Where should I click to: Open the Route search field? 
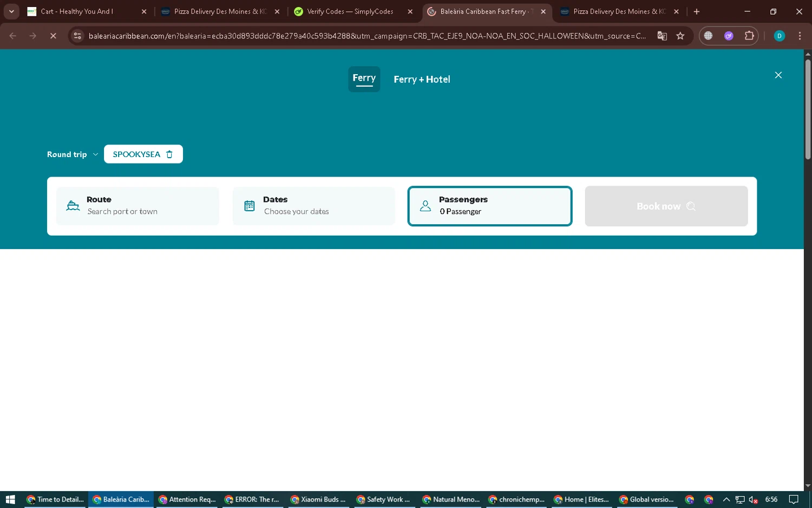click(x=137, y=206)
